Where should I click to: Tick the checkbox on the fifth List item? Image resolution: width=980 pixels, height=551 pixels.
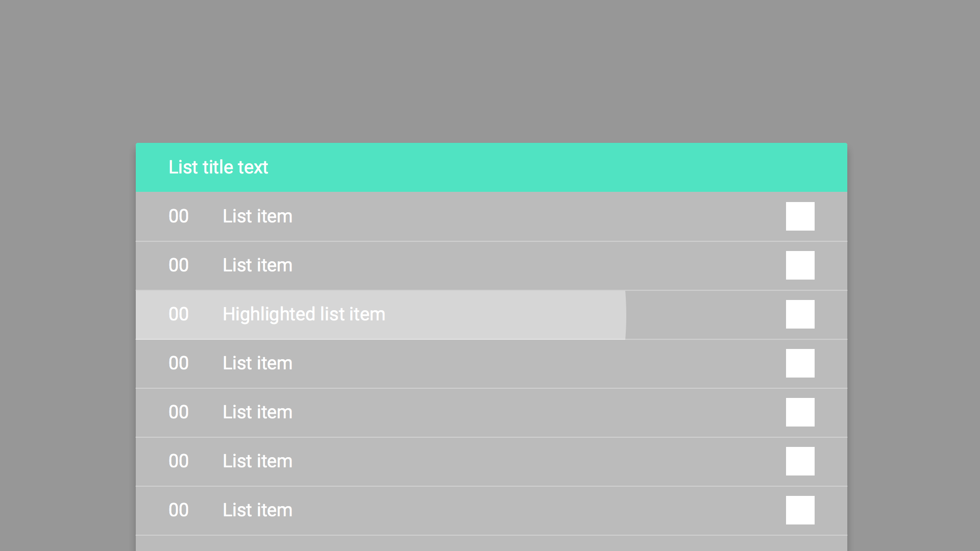pos(800,412)
